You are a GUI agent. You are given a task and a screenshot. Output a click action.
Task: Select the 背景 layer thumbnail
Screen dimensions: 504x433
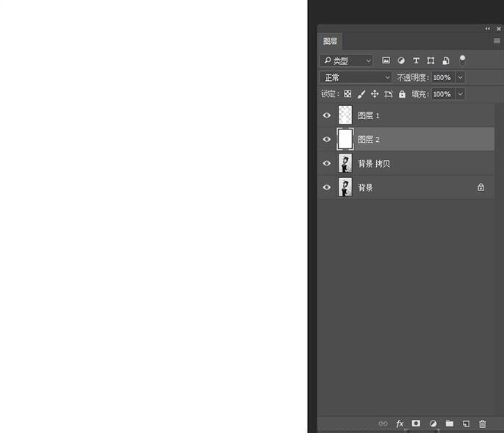click(x=345, y=187)
